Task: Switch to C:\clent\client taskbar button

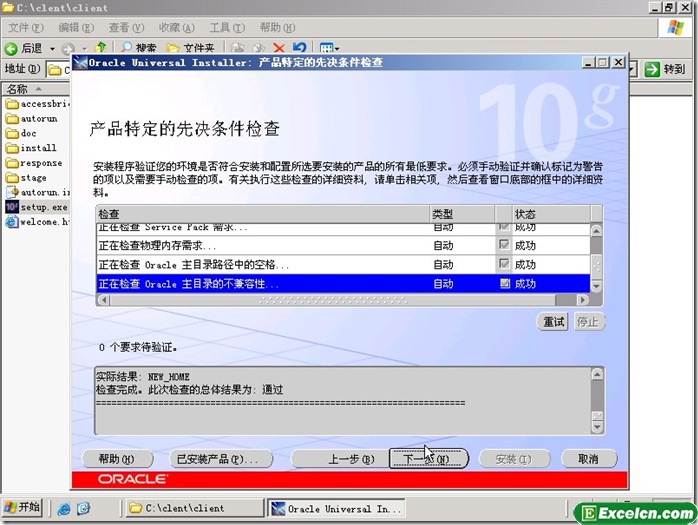Action: [x=195, y=508]
